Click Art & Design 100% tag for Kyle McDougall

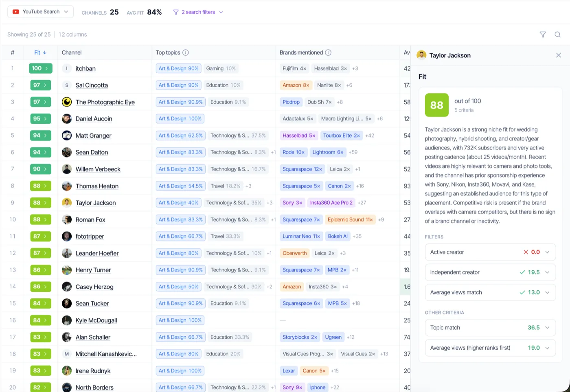(x=180, y=320)
